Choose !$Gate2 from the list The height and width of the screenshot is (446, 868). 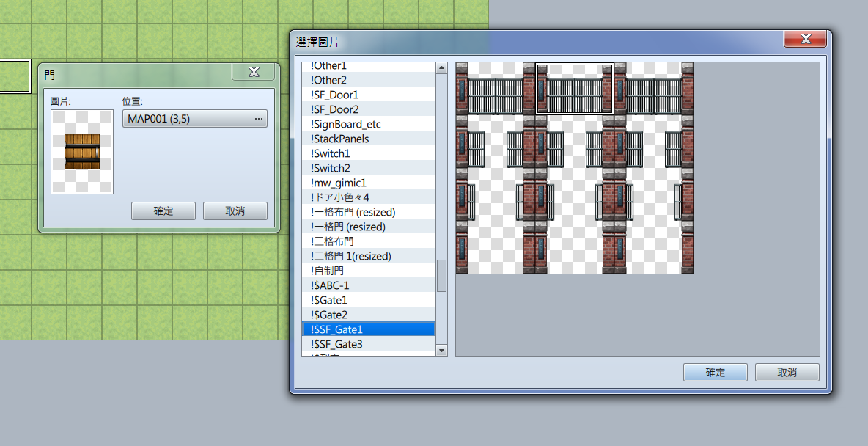369,315
